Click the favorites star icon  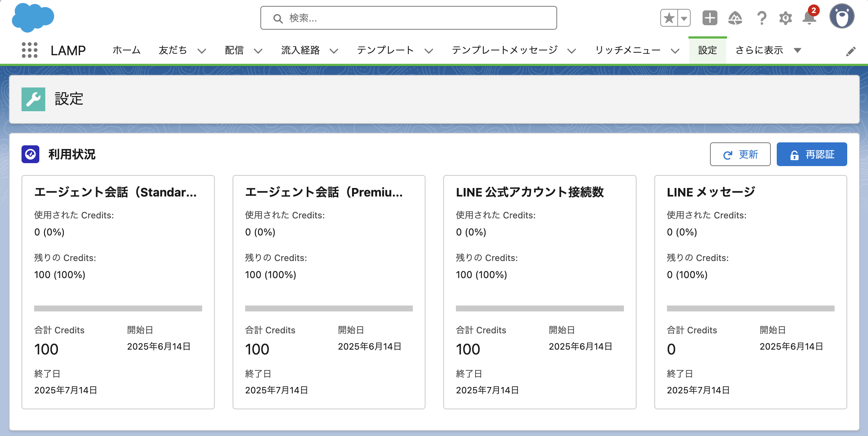click(x=669, y=18)
